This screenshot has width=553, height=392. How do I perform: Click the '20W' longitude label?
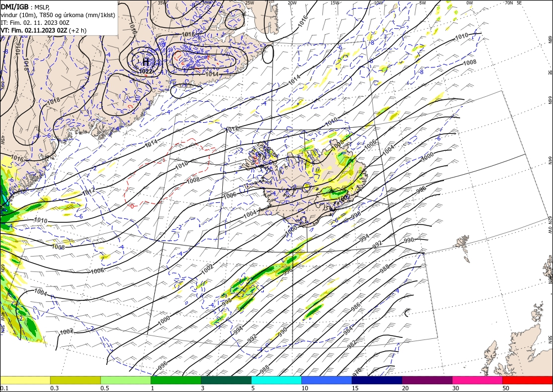click(x=292, y=3)
